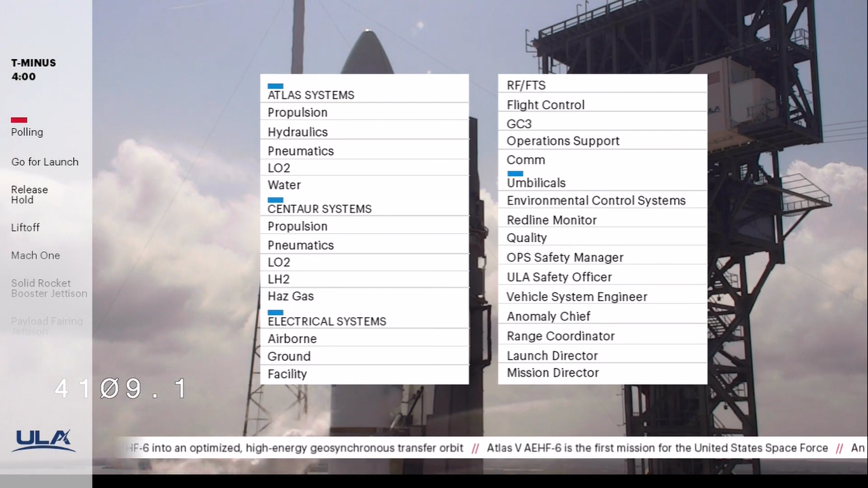Click the T-MINUS 4:00 countdown
The height and width of the screenshot is (488, 868).
pos(33,70)
